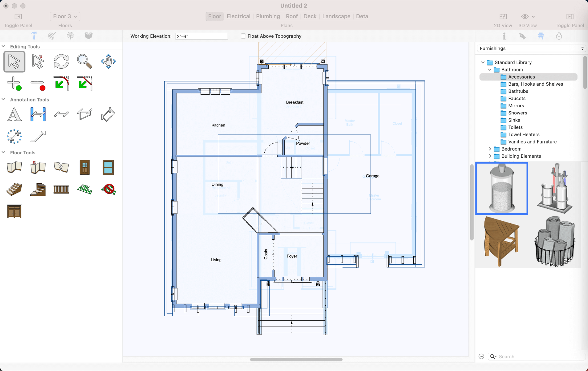The width and height of the screenshot is (588, 371).
Task: Enable Float Above Topography checkbox
Action: 243,36
